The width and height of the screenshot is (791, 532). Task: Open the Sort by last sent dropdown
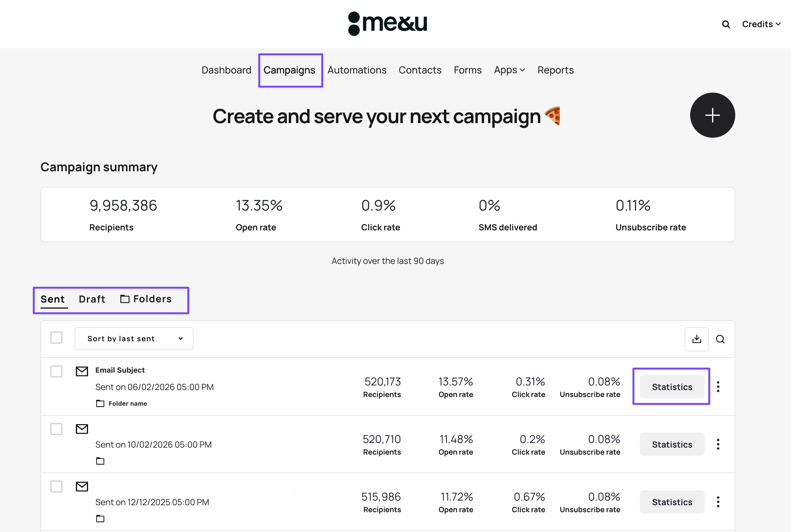pyautogui.click(x=134, y=339)
